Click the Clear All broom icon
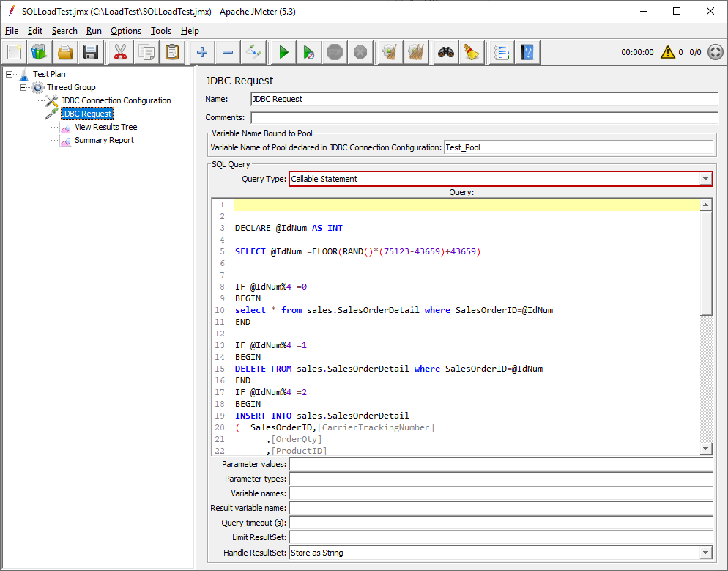 pyautogui.click(x=416, y=52)
